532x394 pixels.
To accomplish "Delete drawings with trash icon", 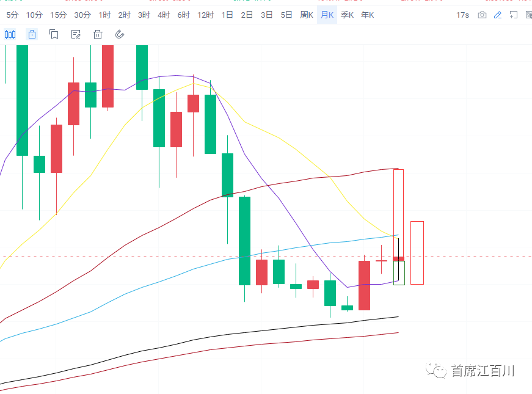I will tap(98, 34).
